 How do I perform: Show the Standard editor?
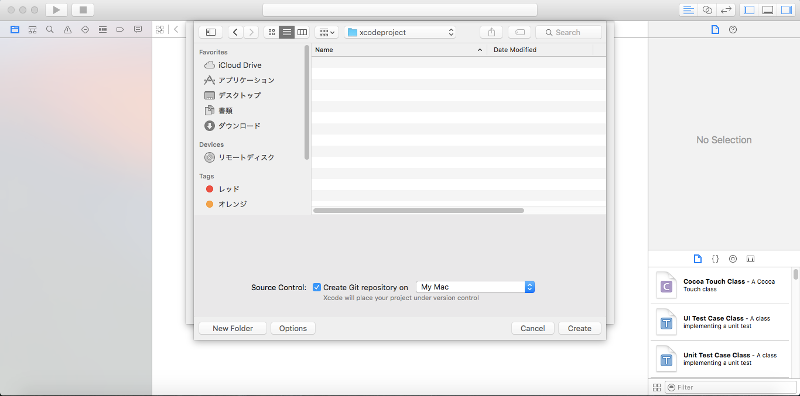coord(688,10)
